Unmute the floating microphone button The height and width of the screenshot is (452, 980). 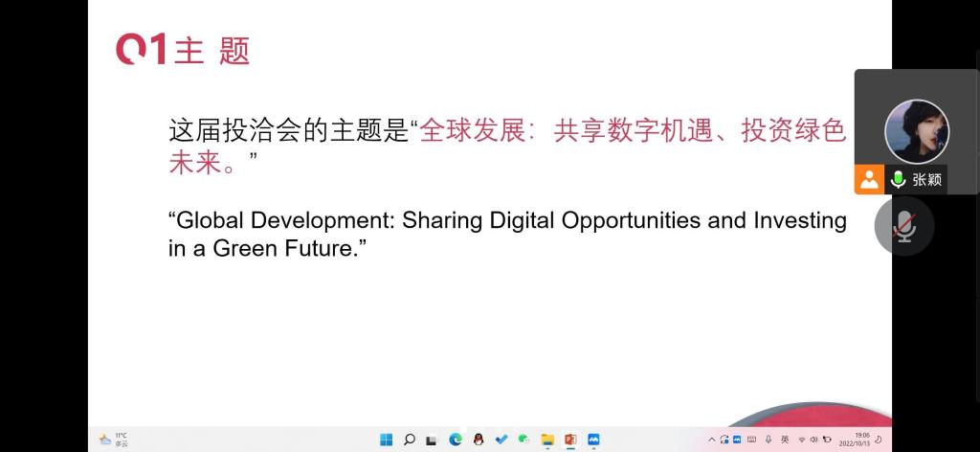903,226
